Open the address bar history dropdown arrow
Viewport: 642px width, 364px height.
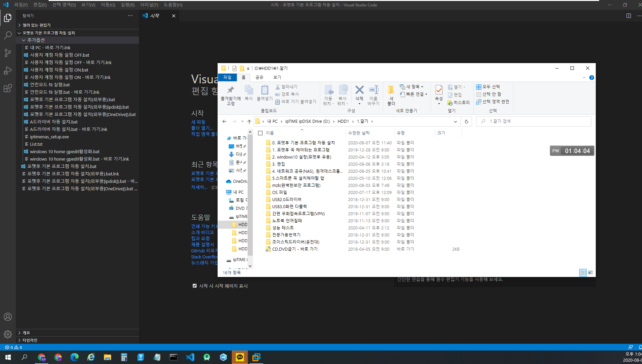point(455,121)
